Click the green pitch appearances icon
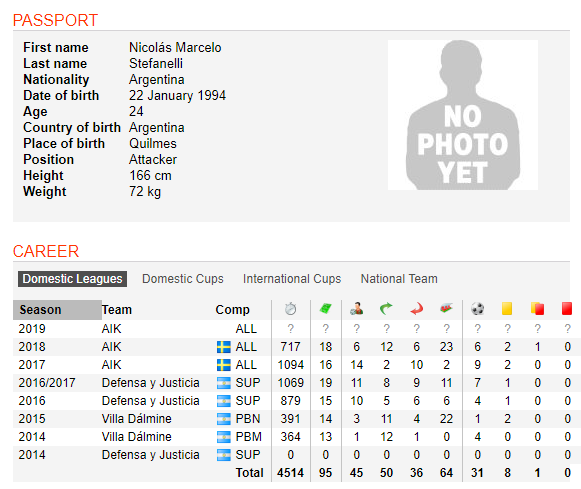 [x=325, y=308]
